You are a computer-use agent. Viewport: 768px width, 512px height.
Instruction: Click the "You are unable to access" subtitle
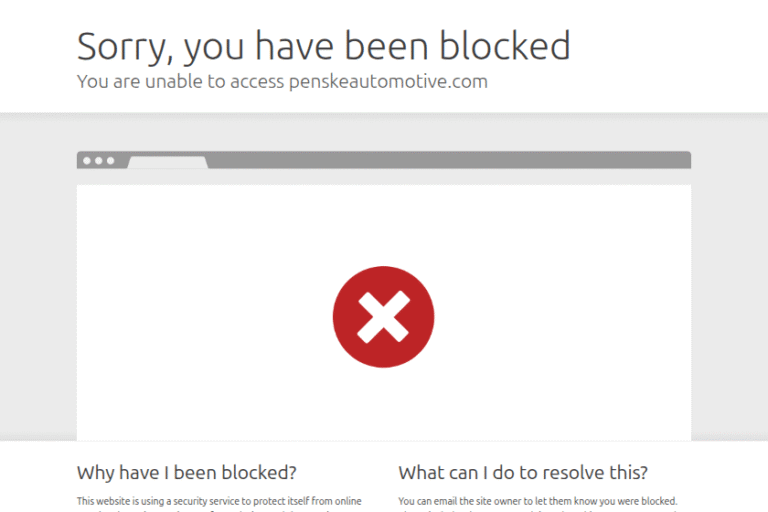[181, 82]
